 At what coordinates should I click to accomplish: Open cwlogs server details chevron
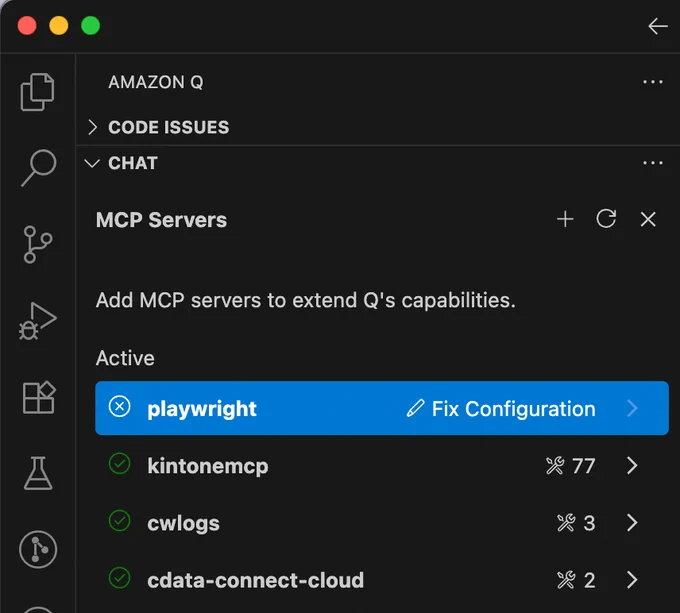click(x=632, y=523)
